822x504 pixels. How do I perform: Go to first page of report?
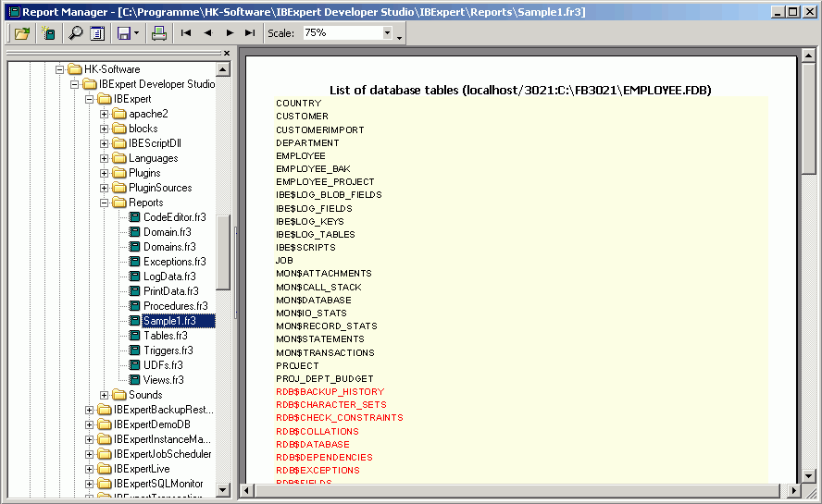tap(185, 33)
